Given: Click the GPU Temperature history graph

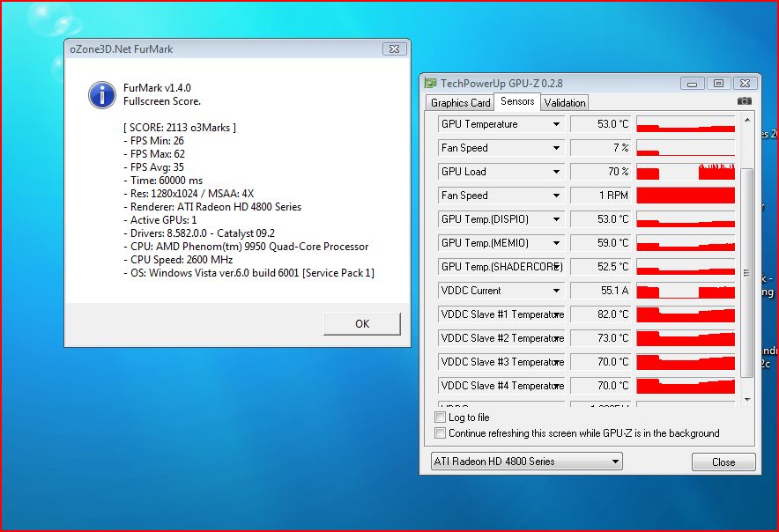Looking at the screenshot, I should click(686, 124).
